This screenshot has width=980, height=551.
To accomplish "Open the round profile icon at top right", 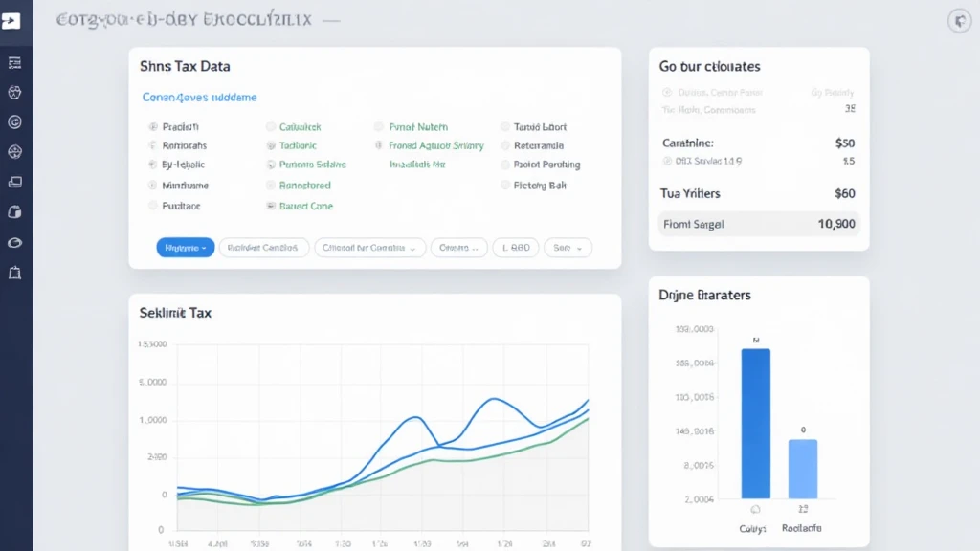I will point(958,21).
